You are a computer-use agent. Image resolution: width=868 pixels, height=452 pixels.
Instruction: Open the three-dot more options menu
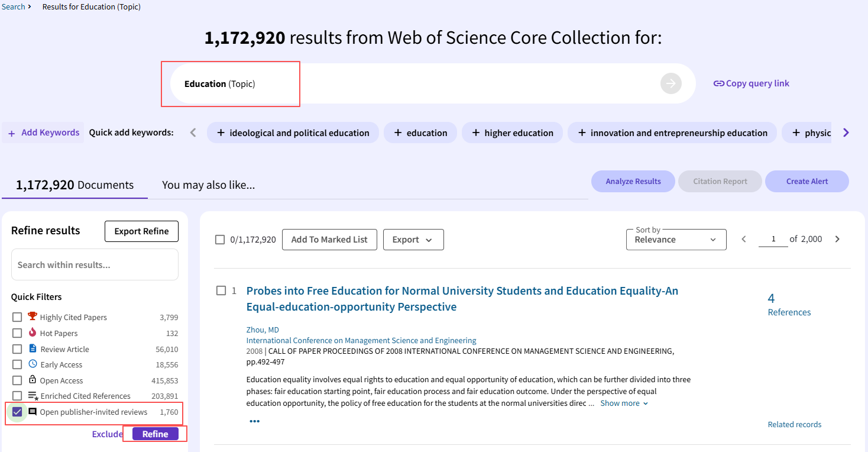[254, 421]
